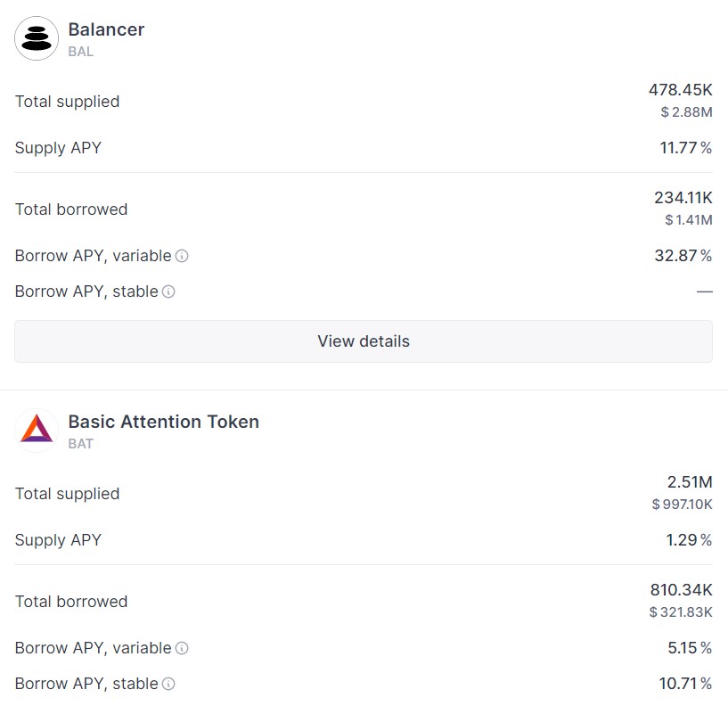Click Balancer total borrowed value 234.11K
The width and height of the screenshot is (728, 706).
[683, 198]
